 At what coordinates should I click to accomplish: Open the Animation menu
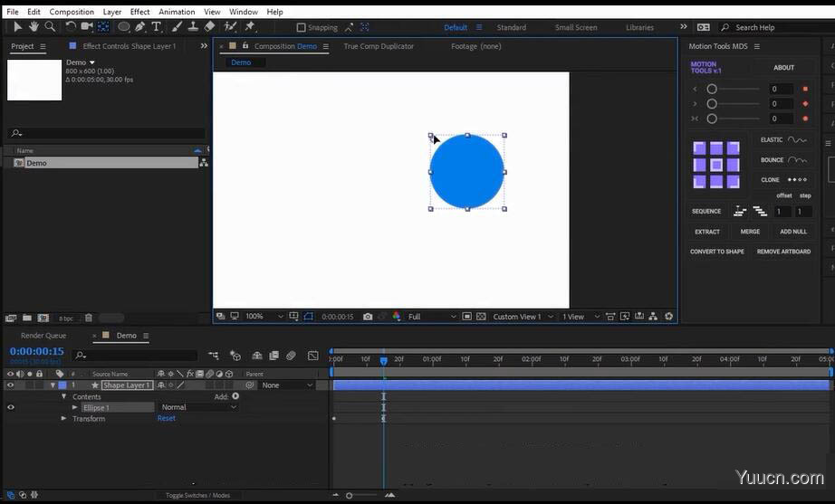pos(177,12)
